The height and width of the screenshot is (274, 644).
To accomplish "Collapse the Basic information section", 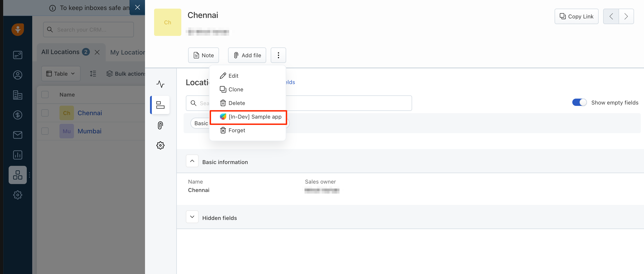I will coord(192,161).
